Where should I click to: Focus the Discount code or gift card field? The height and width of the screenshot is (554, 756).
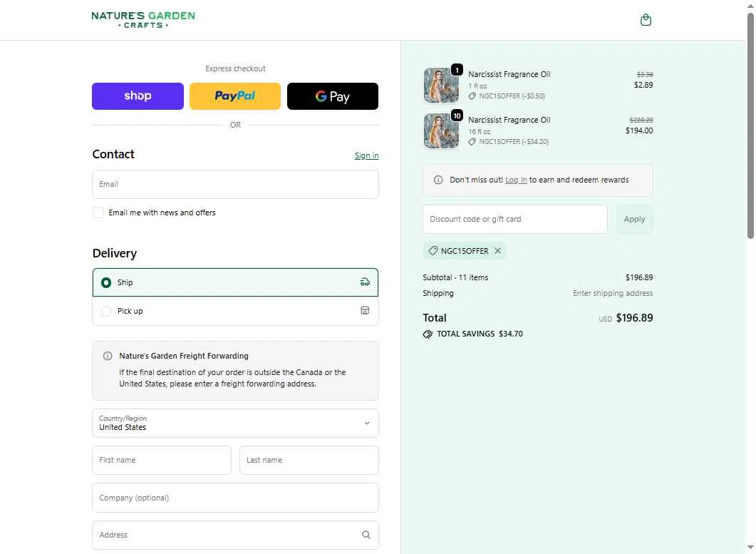515,219
